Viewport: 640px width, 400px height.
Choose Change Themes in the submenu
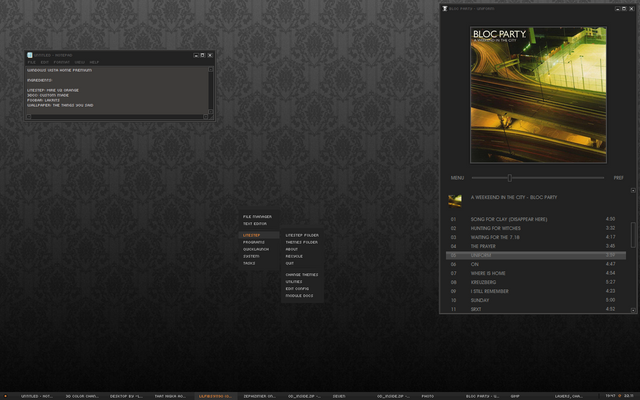point(302,275)
